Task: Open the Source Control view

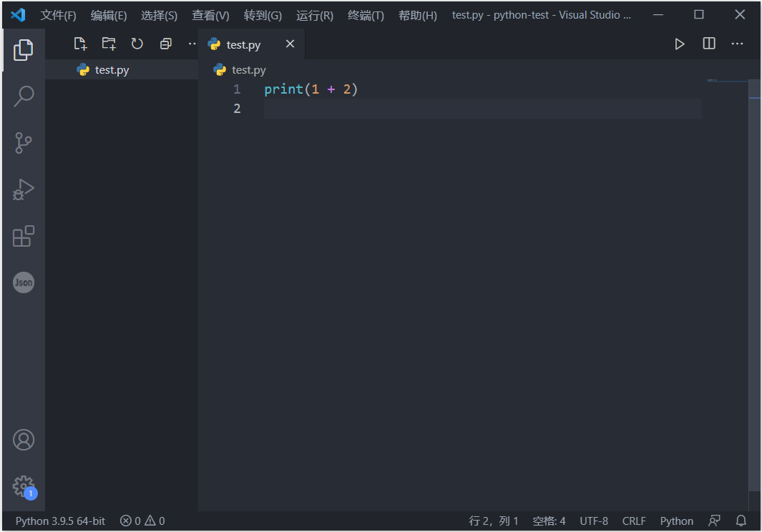Action: click(24, 142)
